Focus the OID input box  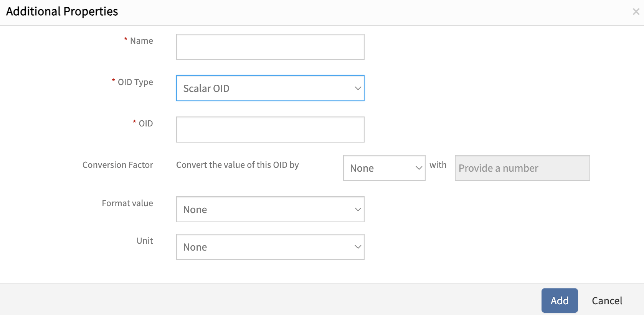pyautogui.click(x=270, y=130)
